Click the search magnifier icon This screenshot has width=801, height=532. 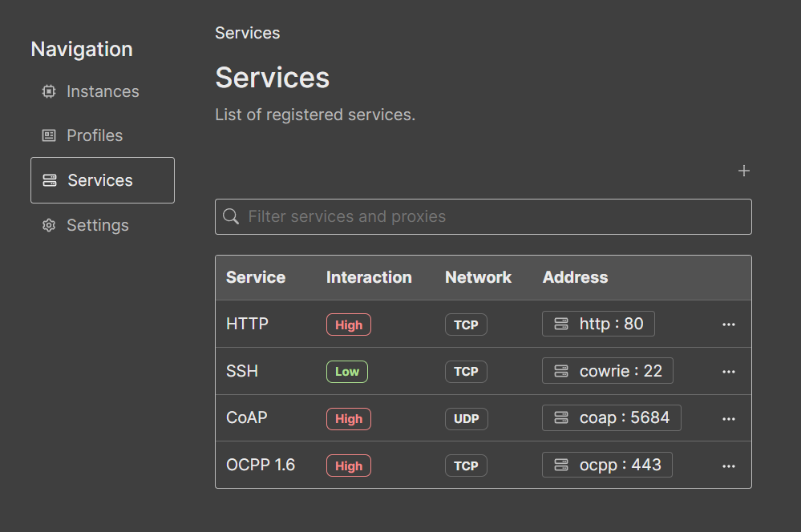(231, 216)
